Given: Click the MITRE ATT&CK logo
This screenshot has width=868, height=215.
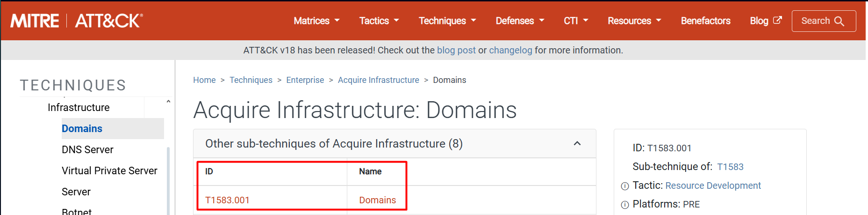Looking at the screenshot, I should point(77,21).
